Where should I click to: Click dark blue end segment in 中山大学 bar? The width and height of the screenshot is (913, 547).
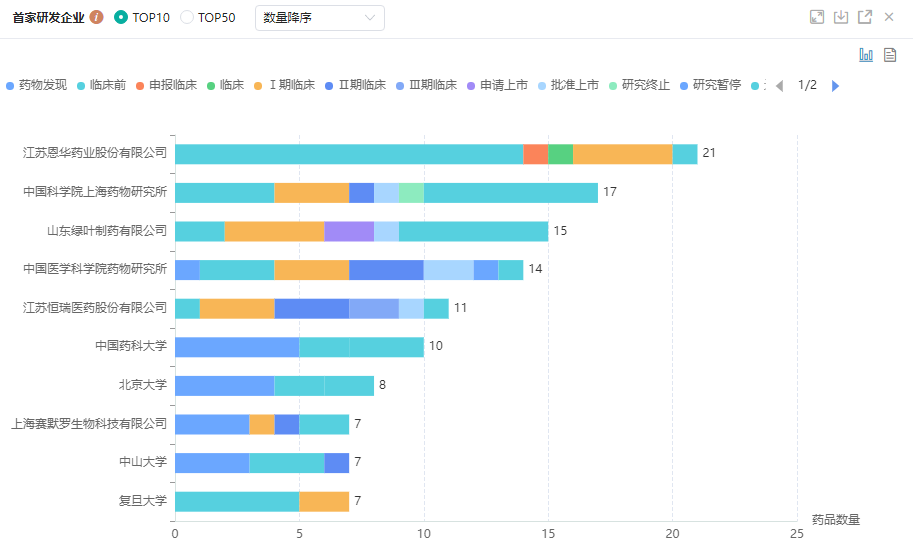pos(337,463)
